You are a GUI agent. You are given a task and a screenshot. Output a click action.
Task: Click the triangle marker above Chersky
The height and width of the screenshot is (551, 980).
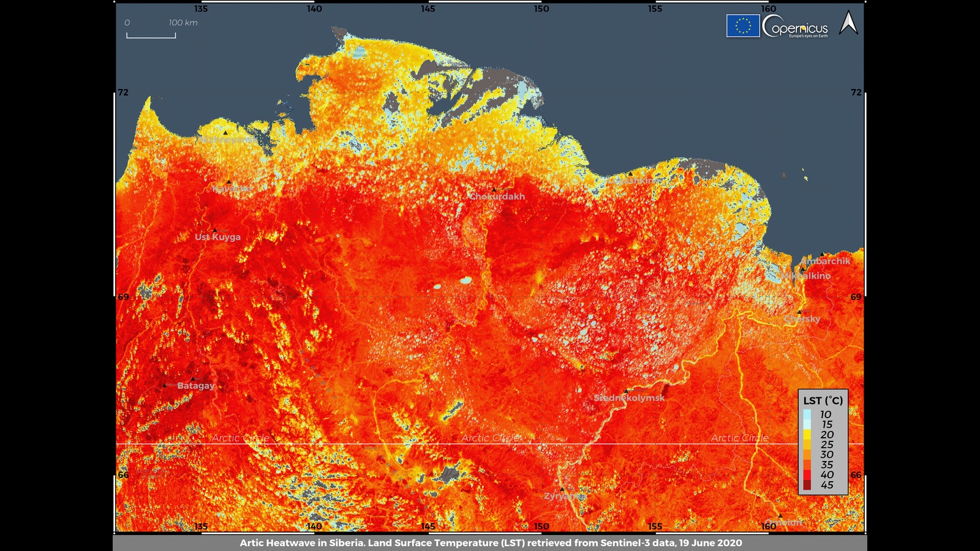[x=799, y=312]
